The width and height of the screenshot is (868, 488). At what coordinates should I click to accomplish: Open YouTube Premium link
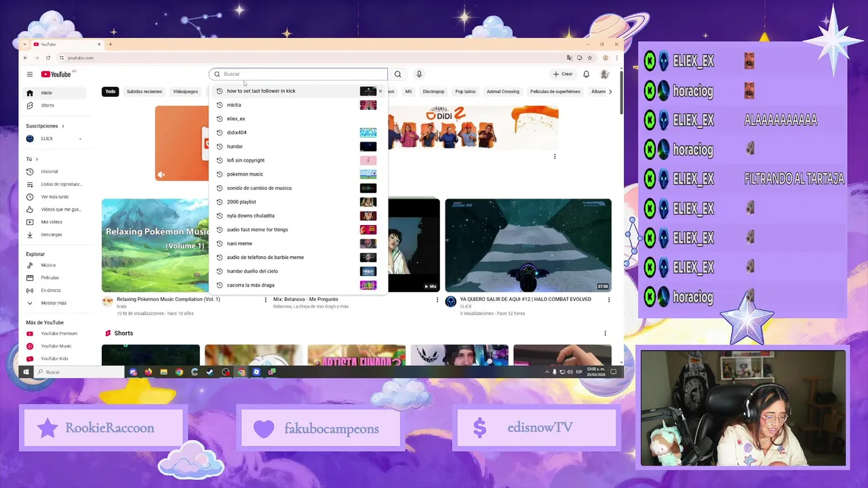click(56, 333)
